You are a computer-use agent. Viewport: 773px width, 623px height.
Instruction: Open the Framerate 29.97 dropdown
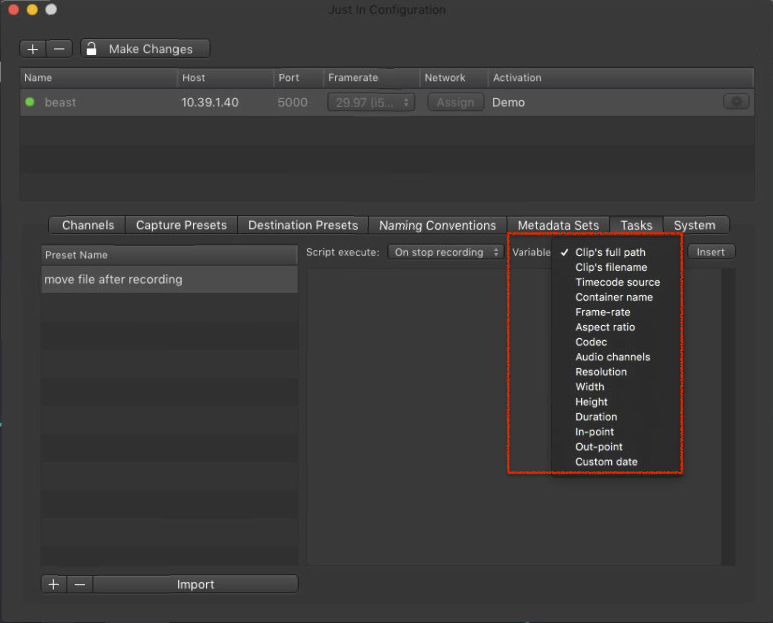coord(371,103)
